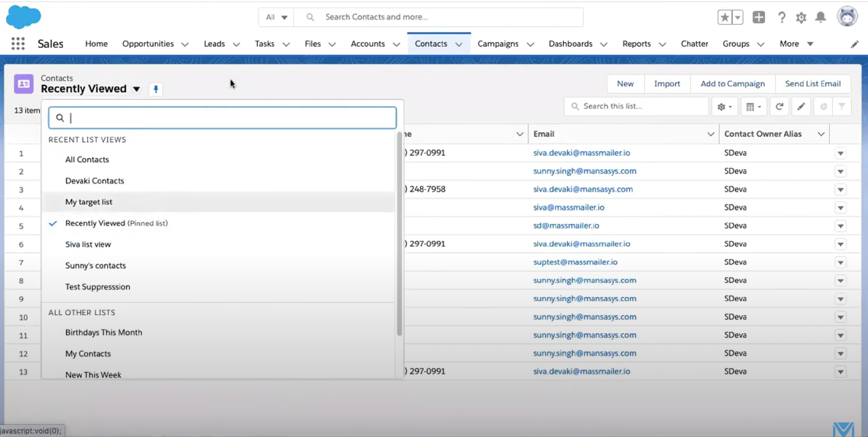Image resolution: width=868 pixels, height=437 pixels.
Task: Open the Recently Viewed list view dropdown
Action: point(136,89)
